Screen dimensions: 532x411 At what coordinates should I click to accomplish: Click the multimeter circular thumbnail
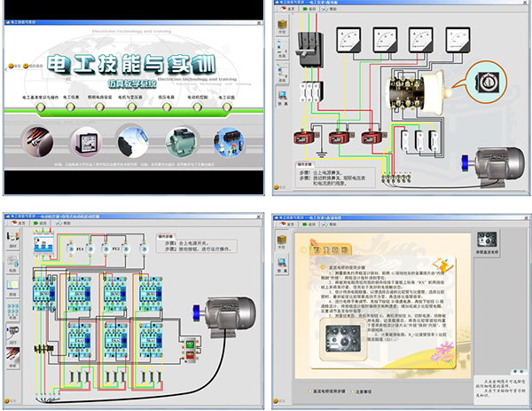pos(85,140)
